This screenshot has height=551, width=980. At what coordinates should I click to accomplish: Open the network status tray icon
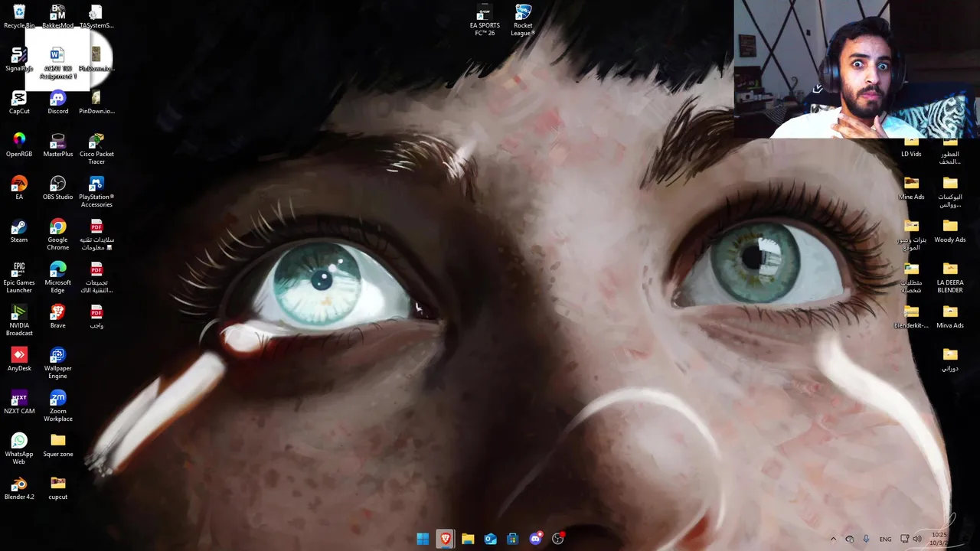pos(905,539)
